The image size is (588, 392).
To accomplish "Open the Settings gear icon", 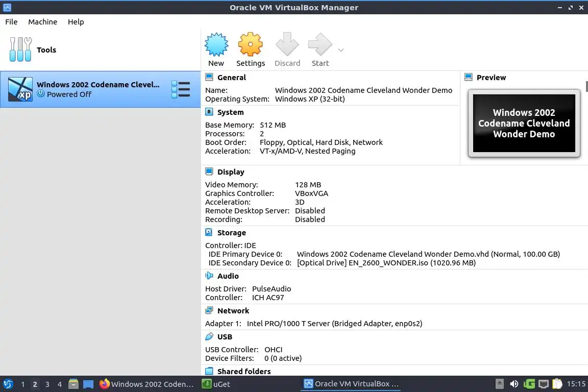I will 250,44.
